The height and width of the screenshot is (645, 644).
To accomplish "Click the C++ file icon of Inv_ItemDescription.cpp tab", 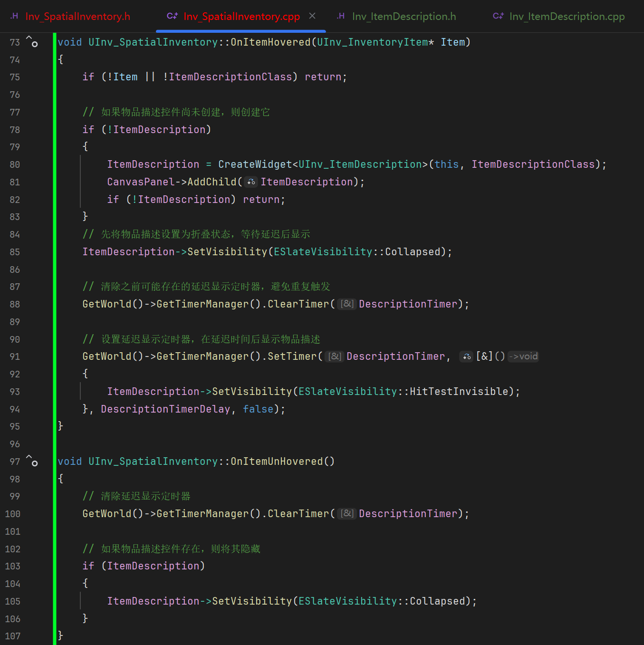I will tap(498, 16).
